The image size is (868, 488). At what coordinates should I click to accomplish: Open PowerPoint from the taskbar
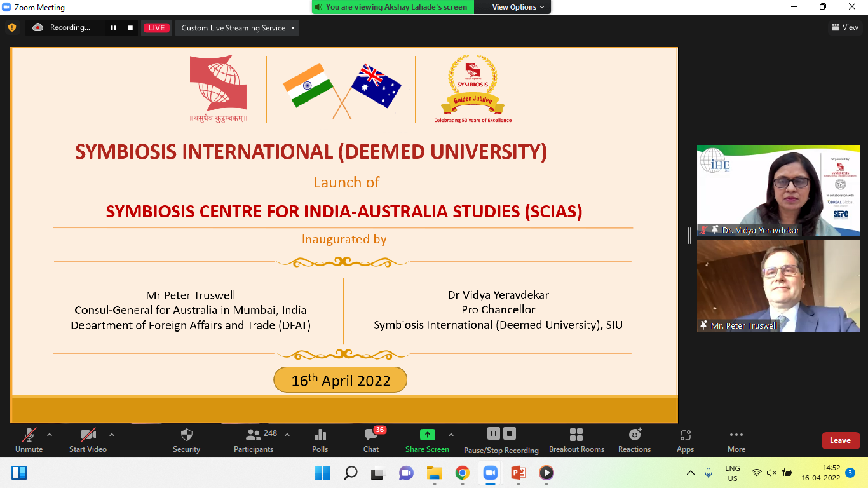coord(518,473)
